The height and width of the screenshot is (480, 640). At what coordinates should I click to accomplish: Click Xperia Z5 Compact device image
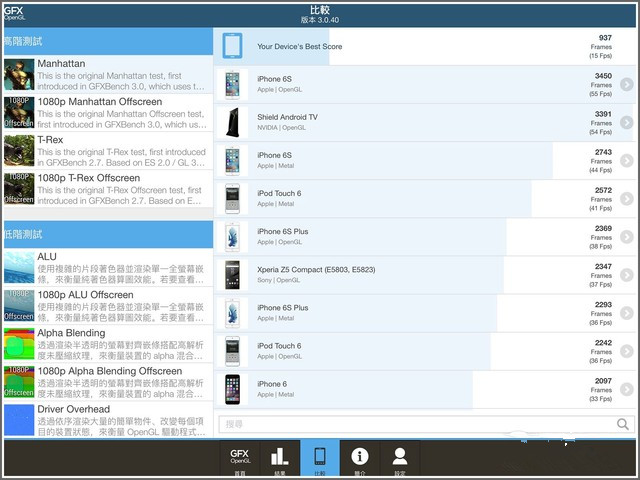pyautogui.click(x=232, y=275)
